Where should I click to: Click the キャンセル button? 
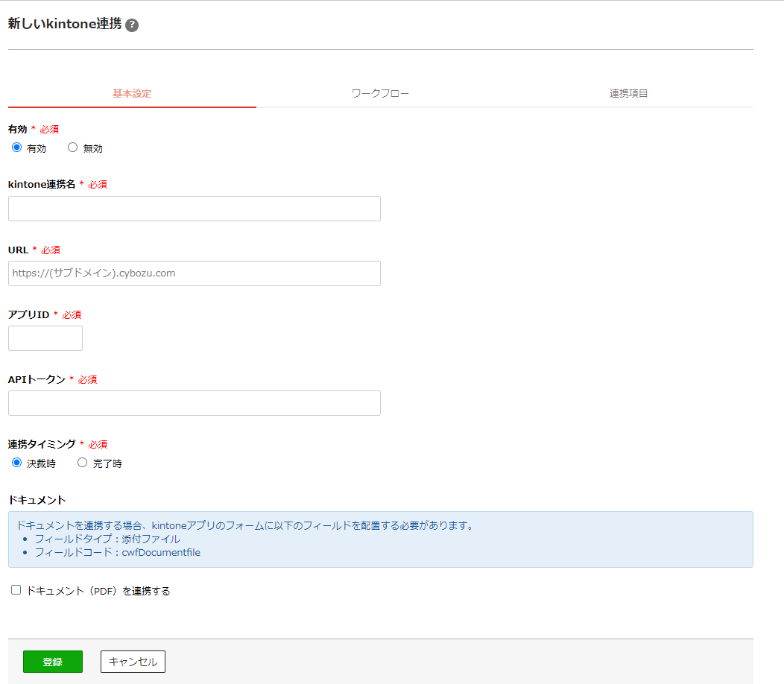133,662
